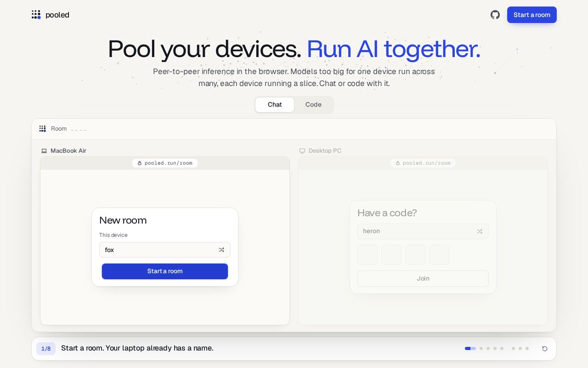588x368 pixels.
Task: Click the laptop icon next to MacBook Air
Action: pos(44,151)
